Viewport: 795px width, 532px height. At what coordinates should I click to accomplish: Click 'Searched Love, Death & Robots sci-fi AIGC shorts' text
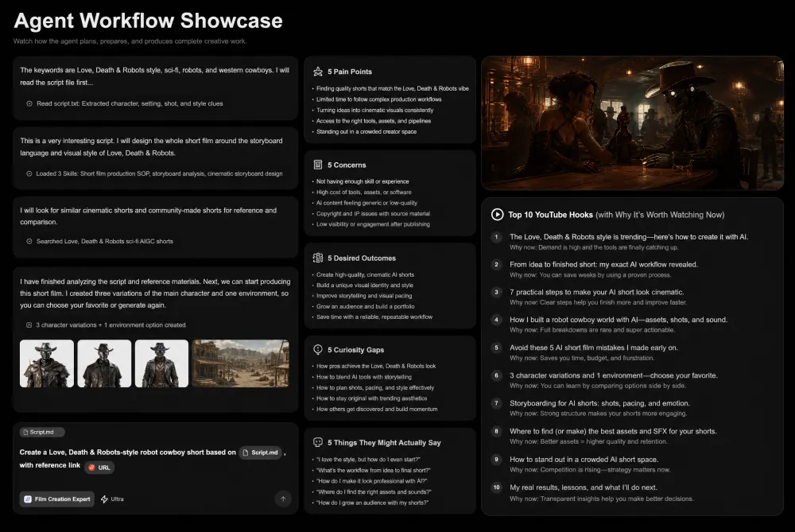pos(104,242)
